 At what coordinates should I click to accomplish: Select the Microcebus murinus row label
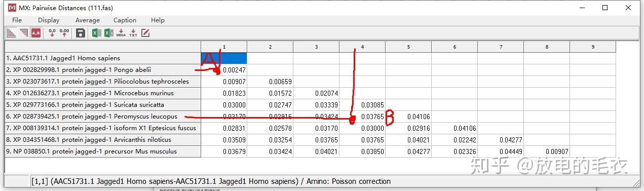[103, 93]
